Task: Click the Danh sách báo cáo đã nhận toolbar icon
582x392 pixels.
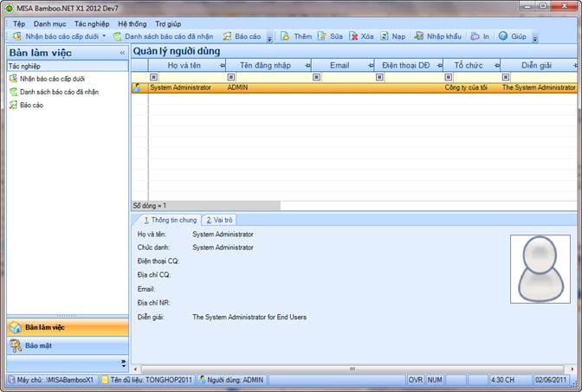Action: click(117, 36)
